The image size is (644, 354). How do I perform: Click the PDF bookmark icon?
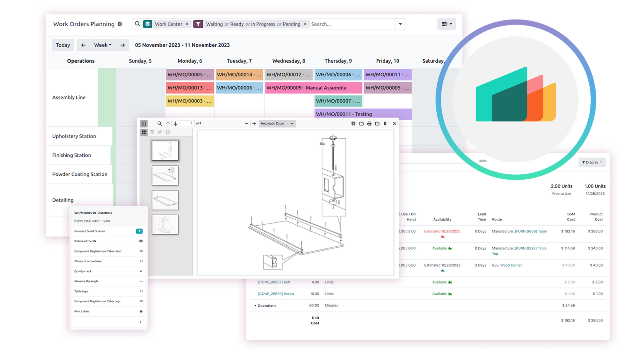click(385, 124)
